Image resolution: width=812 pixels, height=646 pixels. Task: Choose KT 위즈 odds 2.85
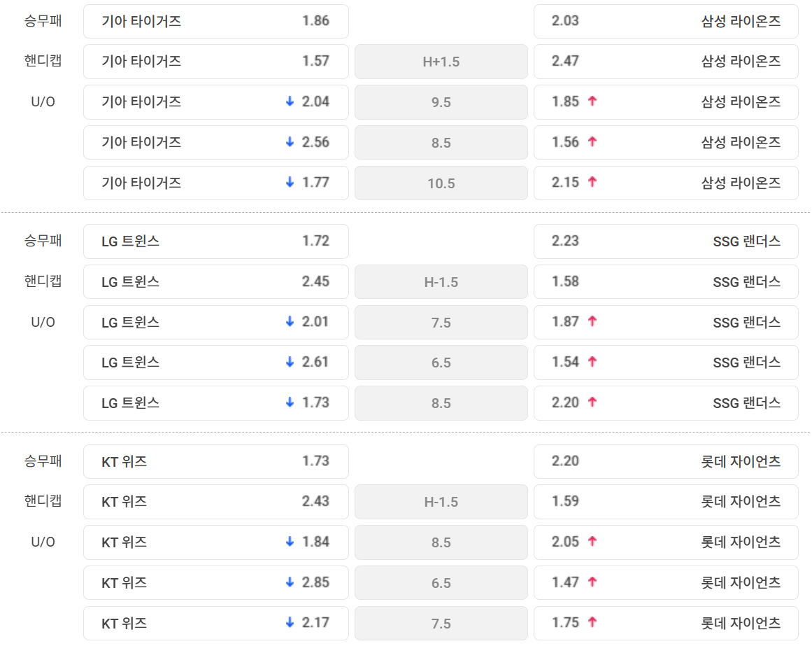pos(216,583)
